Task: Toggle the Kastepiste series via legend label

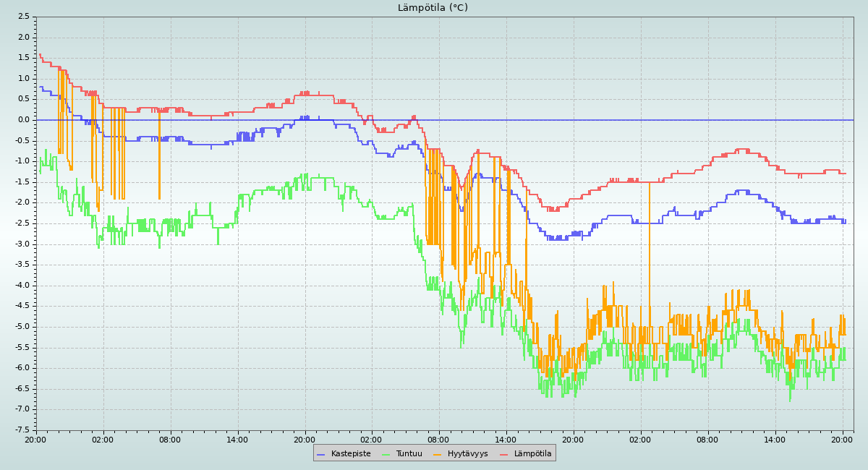Action: pyautogui.click(x=351, y=454)
